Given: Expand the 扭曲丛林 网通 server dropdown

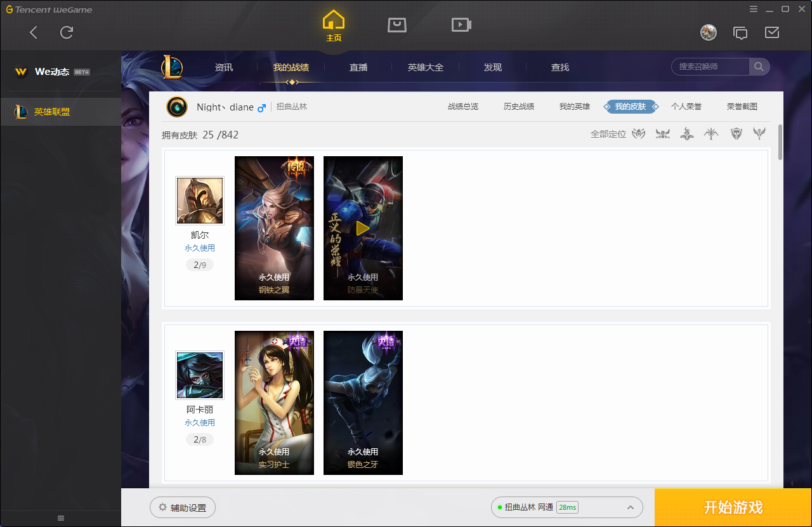Looking at the screenshot, I should point(567,507).
